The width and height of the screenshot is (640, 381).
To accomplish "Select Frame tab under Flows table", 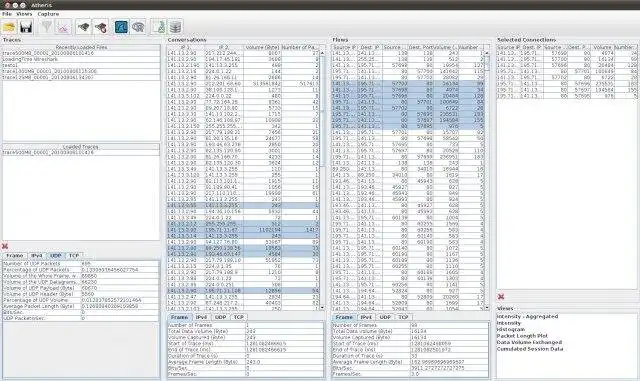I will click(x=344, y=317).
